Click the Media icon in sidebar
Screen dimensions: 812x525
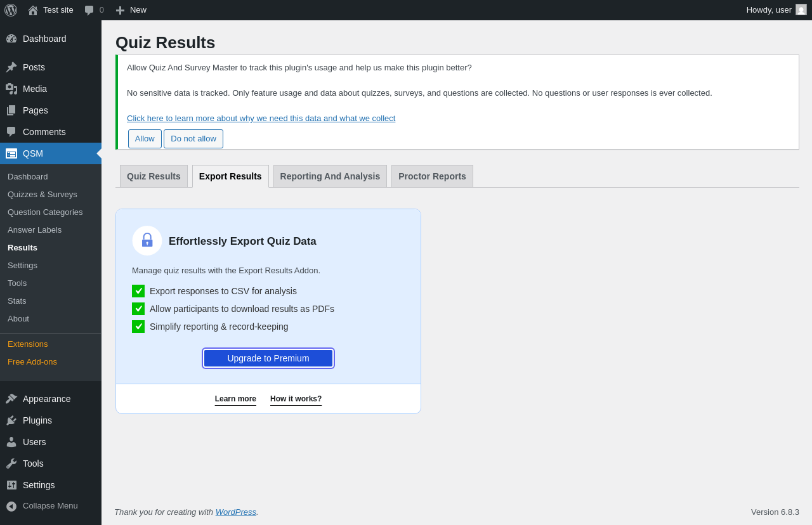(11, 89)
